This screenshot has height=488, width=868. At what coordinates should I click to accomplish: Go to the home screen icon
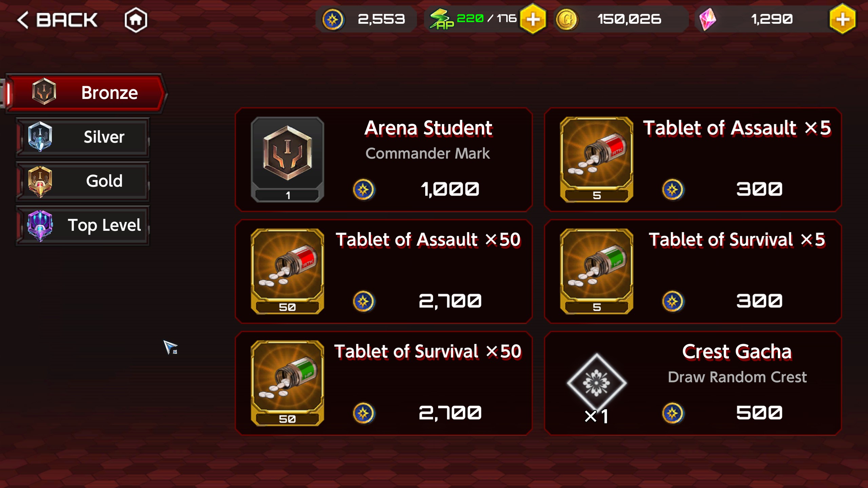click(136, 20)
